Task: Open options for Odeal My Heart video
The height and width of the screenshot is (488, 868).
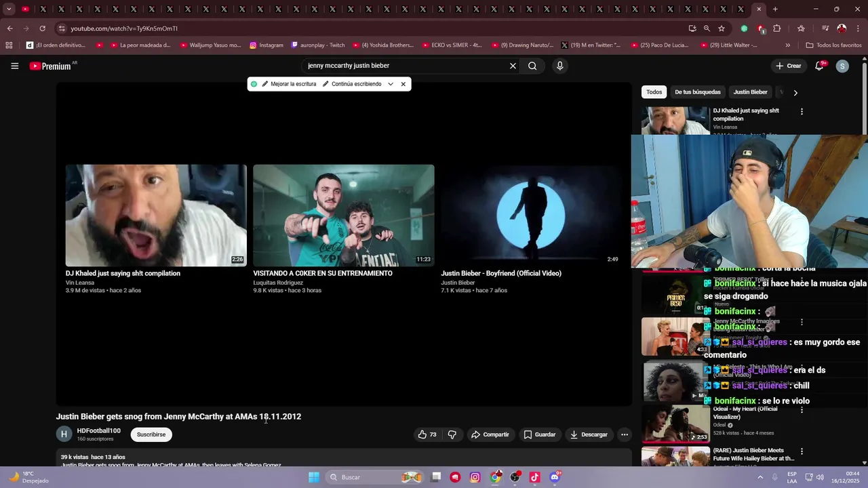Action: [x=802, y=410]
